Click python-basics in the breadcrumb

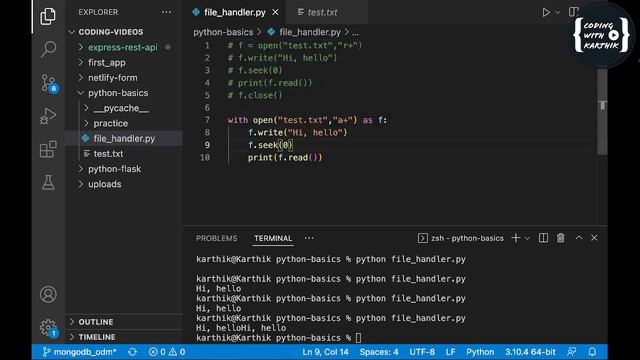pos(223,32)
